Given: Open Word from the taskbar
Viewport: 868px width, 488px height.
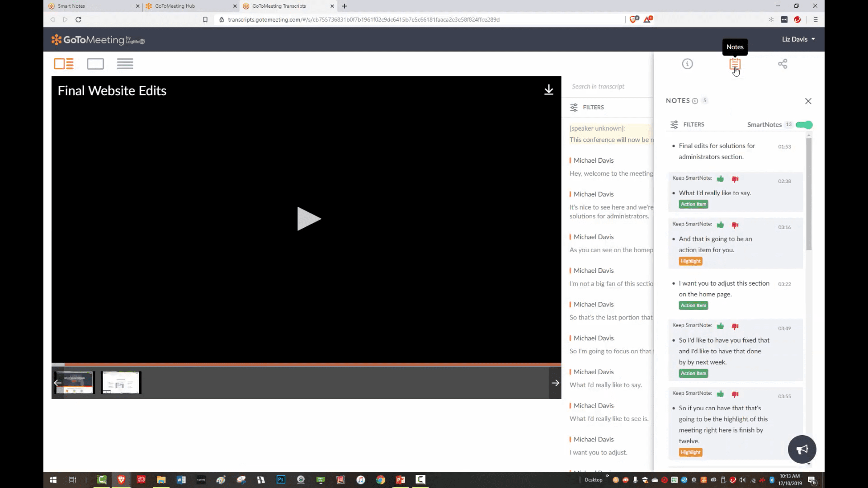Looking at the screenshot, I should tap(181, 480).
